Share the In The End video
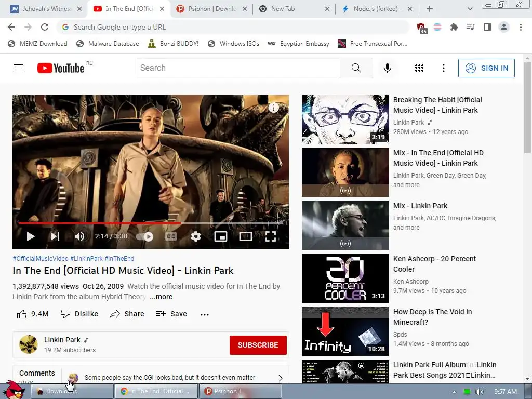The height and width of the screenshot is (399, 532). pos(127,314)
